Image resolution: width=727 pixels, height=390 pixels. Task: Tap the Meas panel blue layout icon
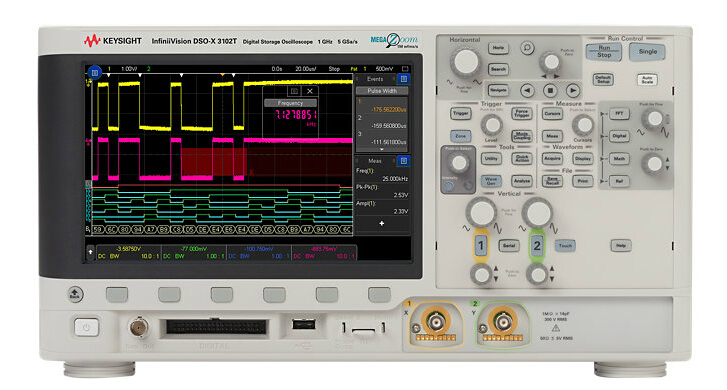(x=404, y=160)
